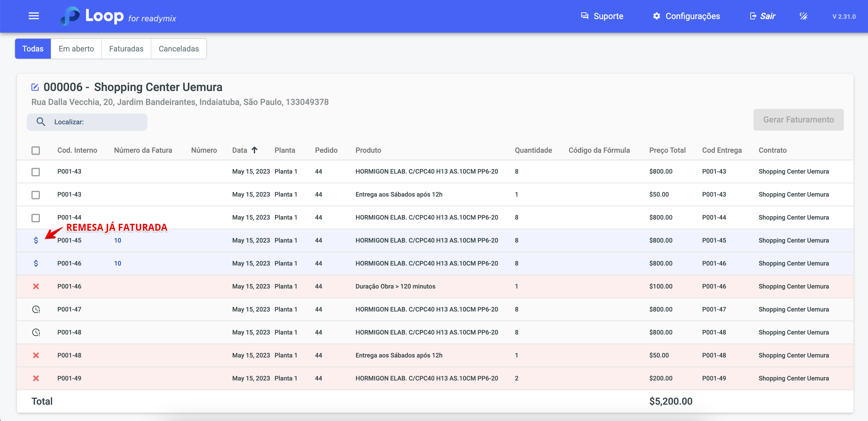The image size is (868, 421).
Task: Click the red X icon on row P001-49
Action: point(36,378)
